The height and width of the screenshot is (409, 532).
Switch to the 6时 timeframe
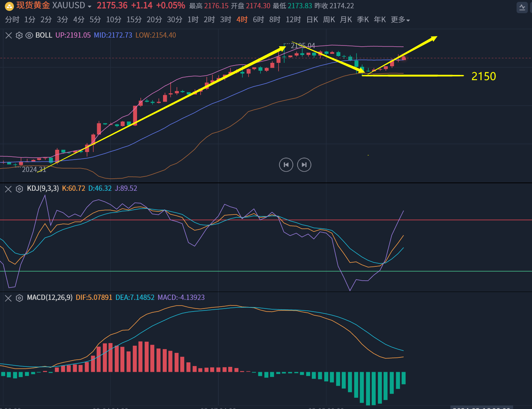click(258, 20)
